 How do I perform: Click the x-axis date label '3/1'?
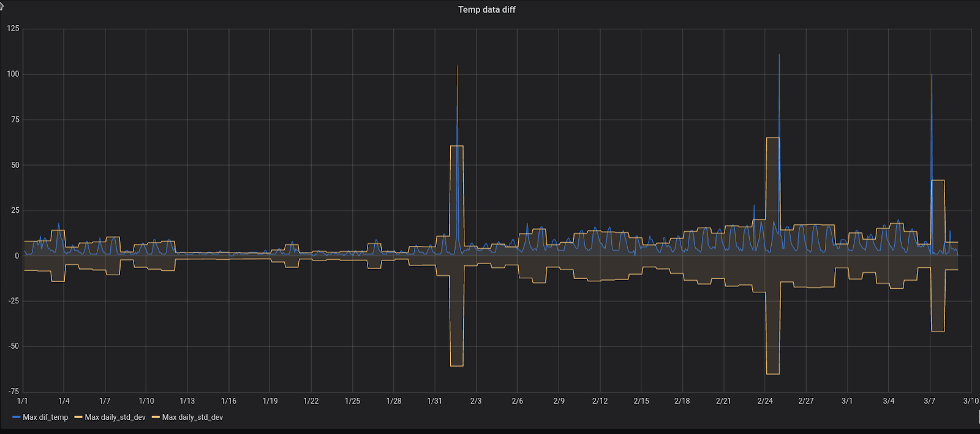point(847,401)
